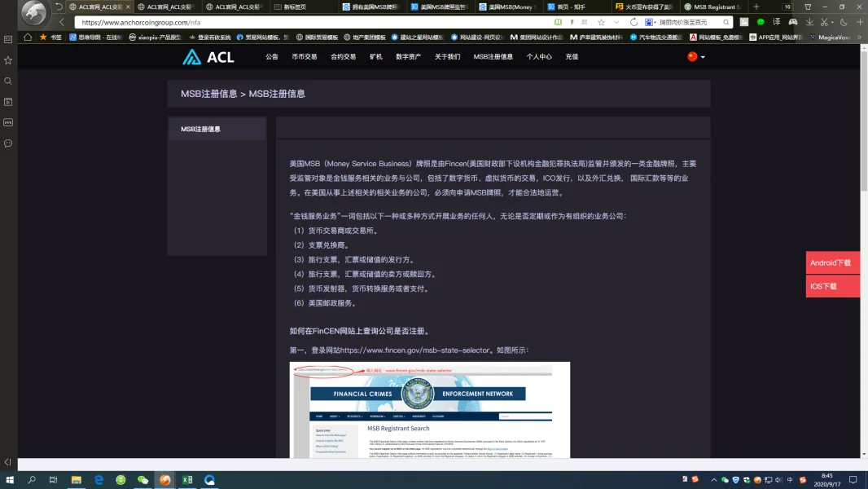Click the IOS下载 button

tap(832, 286)
